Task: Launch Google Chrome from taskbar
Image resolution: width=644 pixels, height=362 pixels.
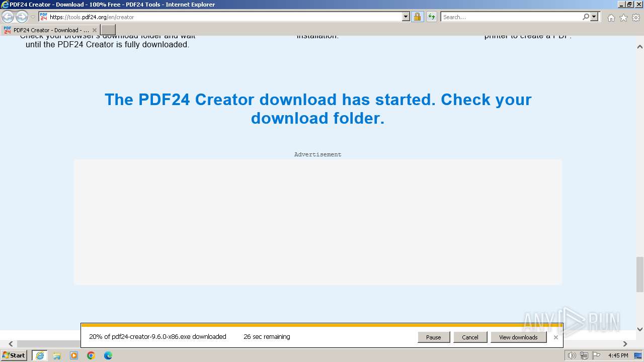Action: click(x=91, y=355)
